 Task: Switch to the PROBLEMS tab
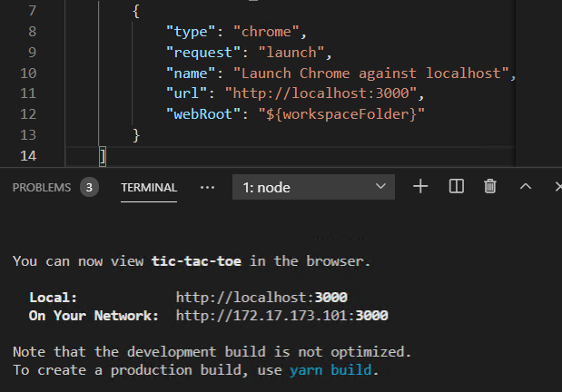(42, 188)
